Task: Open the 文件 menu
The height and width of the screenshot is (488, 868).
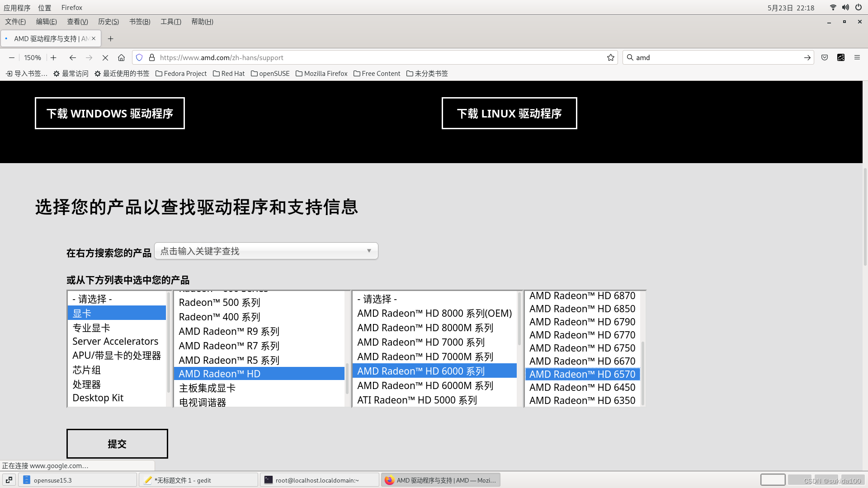Action: click(x=15, y=22)
